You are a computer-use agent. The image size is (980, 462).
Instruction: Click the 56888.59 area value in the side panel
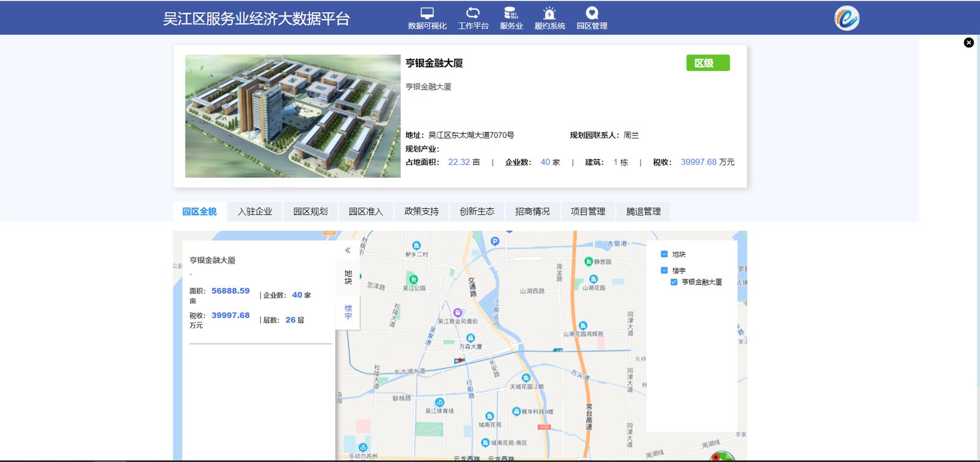[x=230, y=291]
